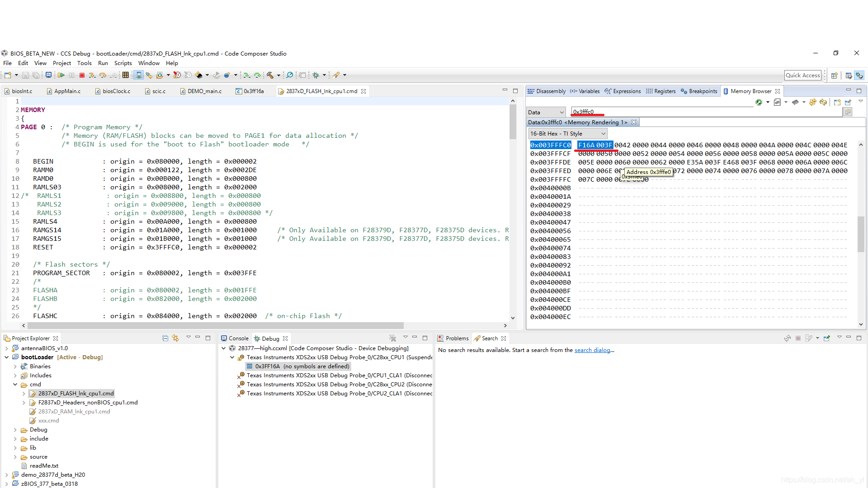Expand the Debug folder in bootLoader project
Screen dimensions: 868x488
[15, 430]
